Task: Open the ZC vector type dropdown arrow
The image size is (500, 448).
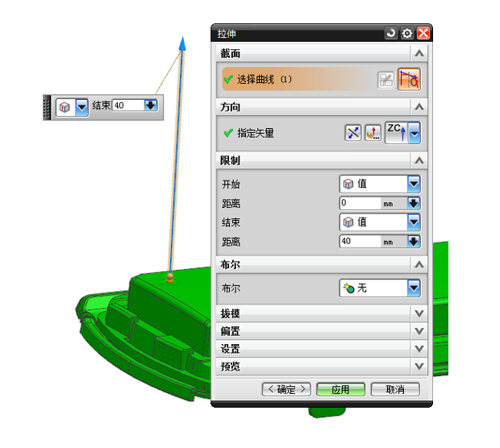Action: [x=415, y=133]
